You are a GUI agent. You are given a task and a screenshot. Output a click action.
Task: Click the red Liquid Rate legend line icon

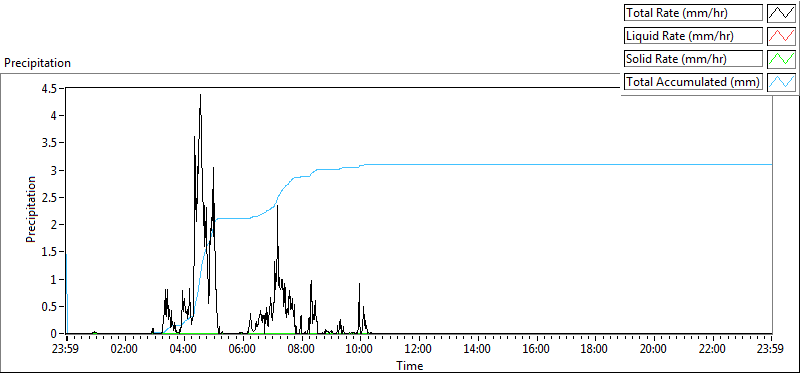(x=781, y=36)
